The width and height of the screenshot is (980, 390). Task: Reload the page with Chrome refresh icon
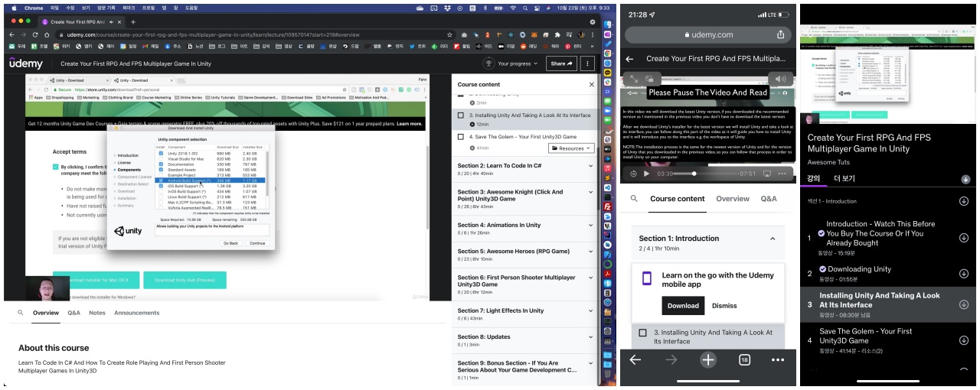[35, 34]
